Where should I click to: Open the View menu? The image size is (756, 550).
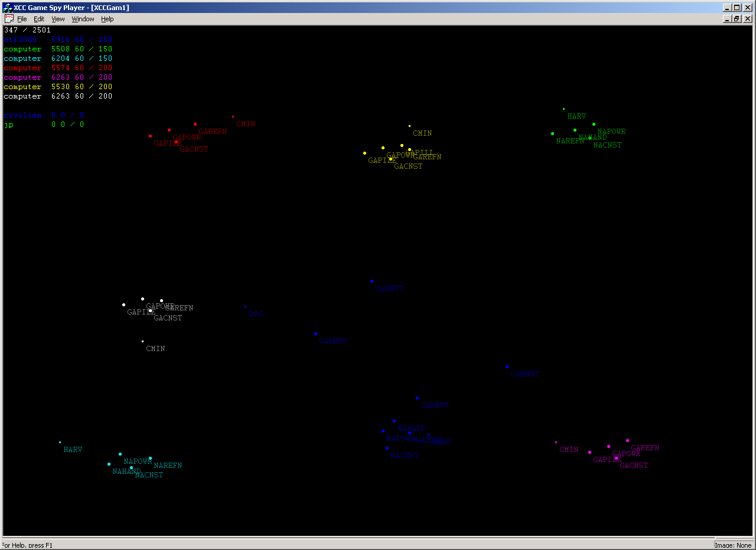[58, 19]
